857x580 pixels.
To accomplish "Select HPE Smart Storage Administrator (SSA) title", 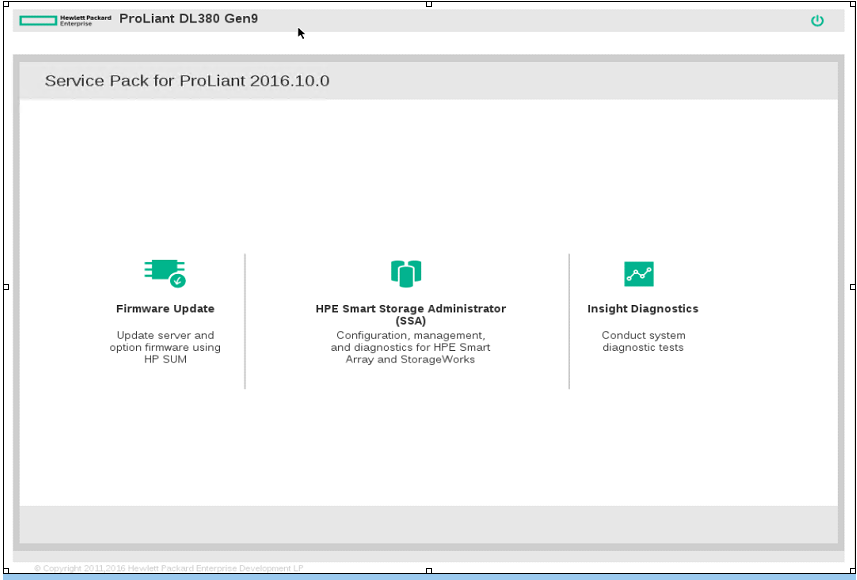I will tap(410, 314).
